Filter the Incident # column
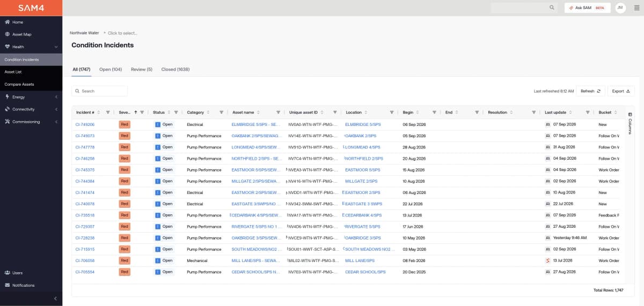Viewport: 644px width, 306px height. point(108,113)
